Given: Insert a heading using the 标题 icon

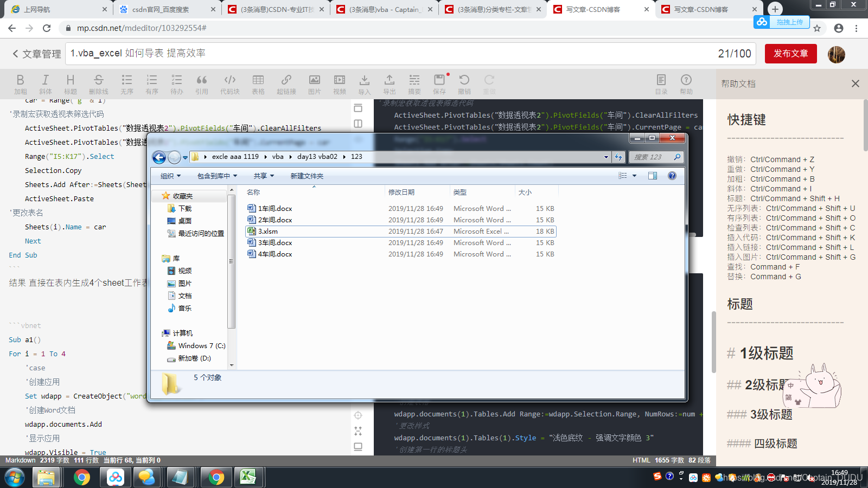Looking at the screenshot, I should pos(71,84).
